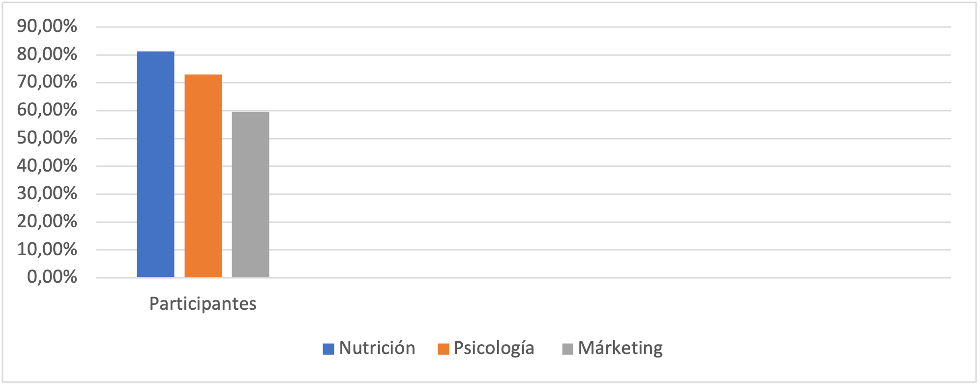Viewport: 980px width, 385px height.
Task: Select the 70,00% axis value
Action: (x=47, y=82)
